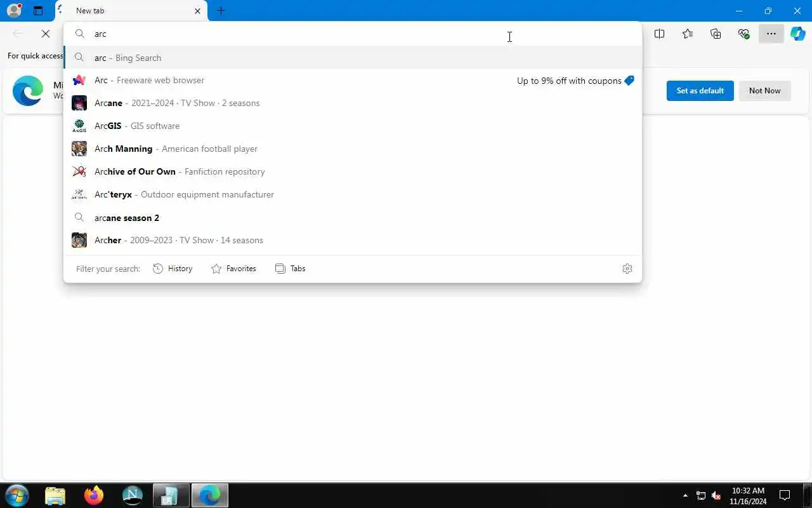The width and height of the screenshot is (812, 508).
Task: Select 'arc - Bing Search' suggestion
Action: tap(353, 58)
